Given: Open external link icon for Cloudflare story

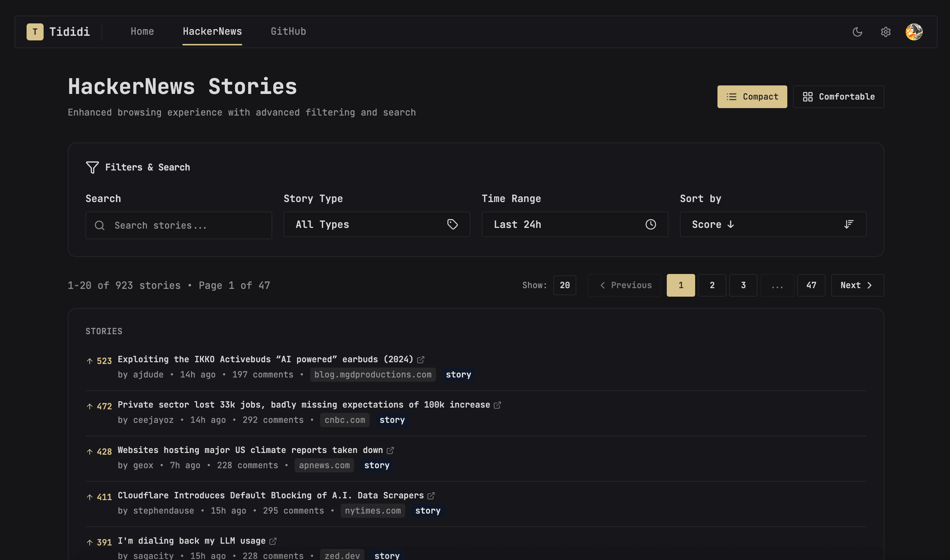Looking at the screenshot, I should tap(431, 495).
